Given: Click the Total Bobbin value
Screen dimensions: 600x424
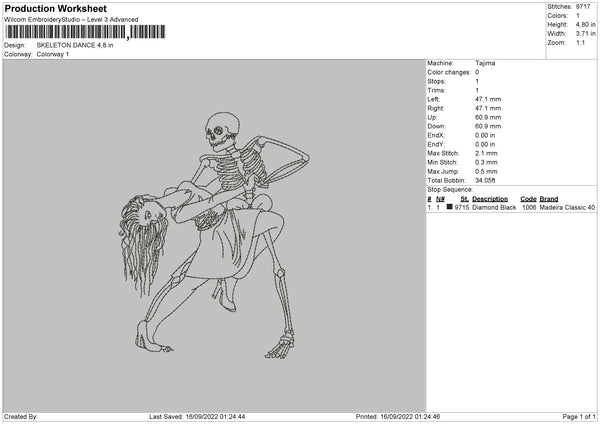Looking at the screenshot, I should (x=485, y=181).
